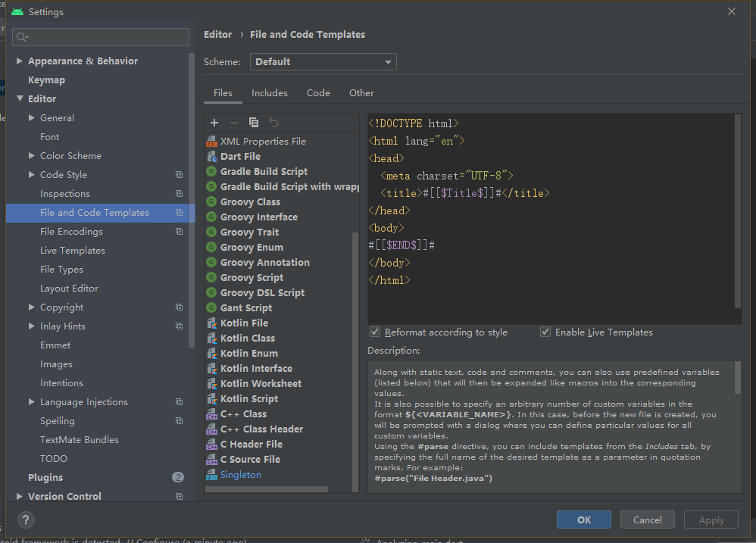Collapse the Editor settings section

(x=20, y=99)
